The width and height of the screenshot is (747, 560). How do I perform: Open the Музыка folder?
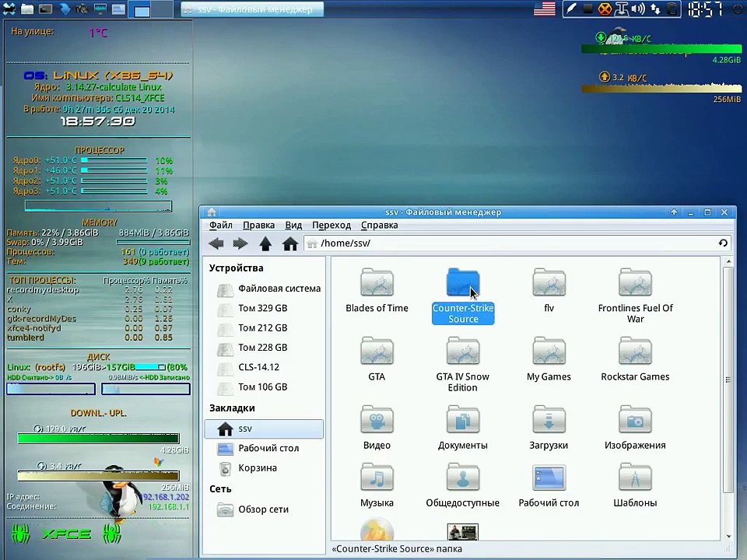click(377, 485)
